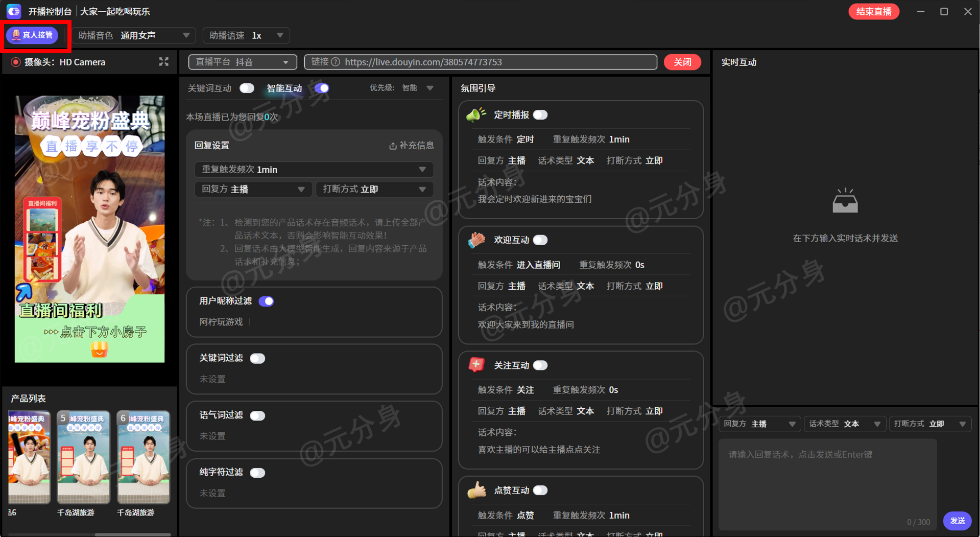Click the 定时播报 megaphone icon
The height and width of the screenshot is (537, 980).
(x=476, y=115)
